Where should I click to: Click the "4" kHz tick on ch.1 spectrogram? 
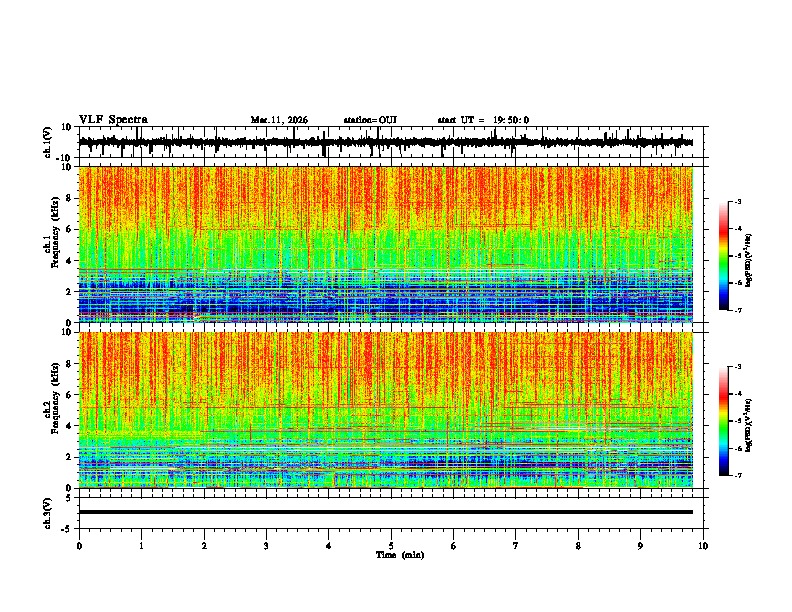point(69,261)
